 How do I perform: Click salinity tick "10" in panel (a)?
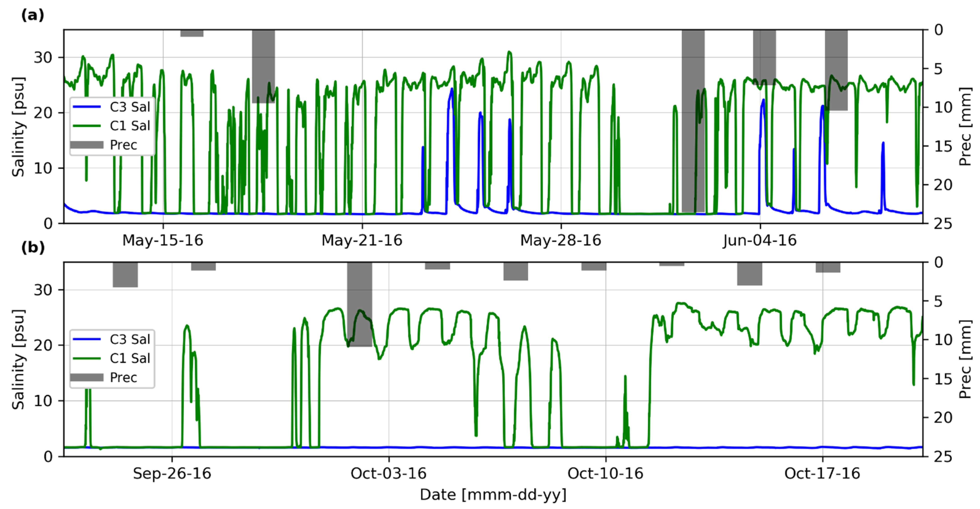point(43,168)
